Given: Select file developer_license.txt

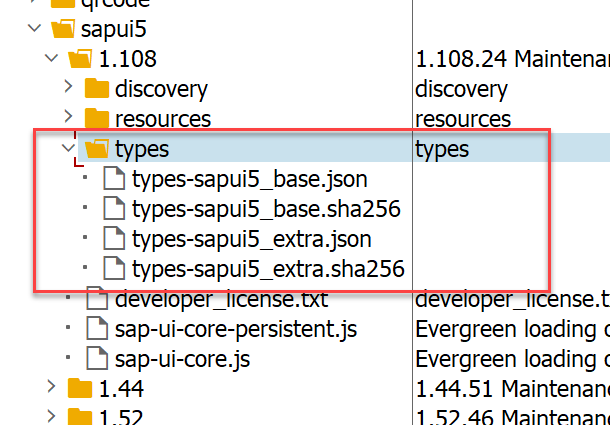Looking at the screenshot, I should 222,299.
